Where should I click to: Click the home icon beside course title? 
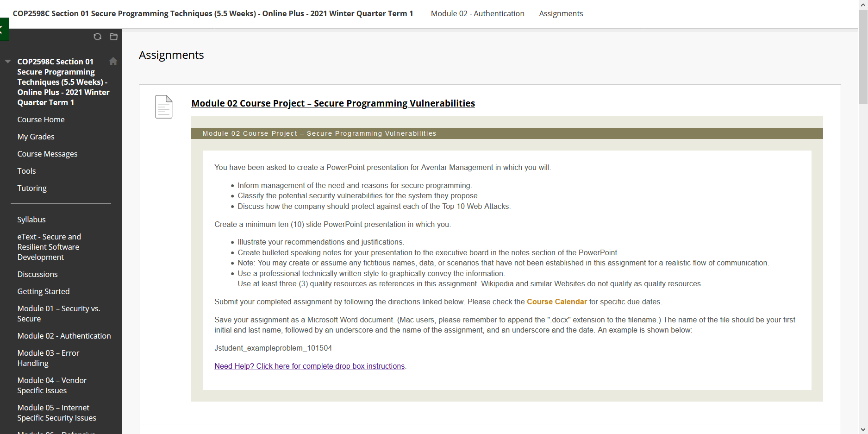pyautogui.click(x=113, y=61)
